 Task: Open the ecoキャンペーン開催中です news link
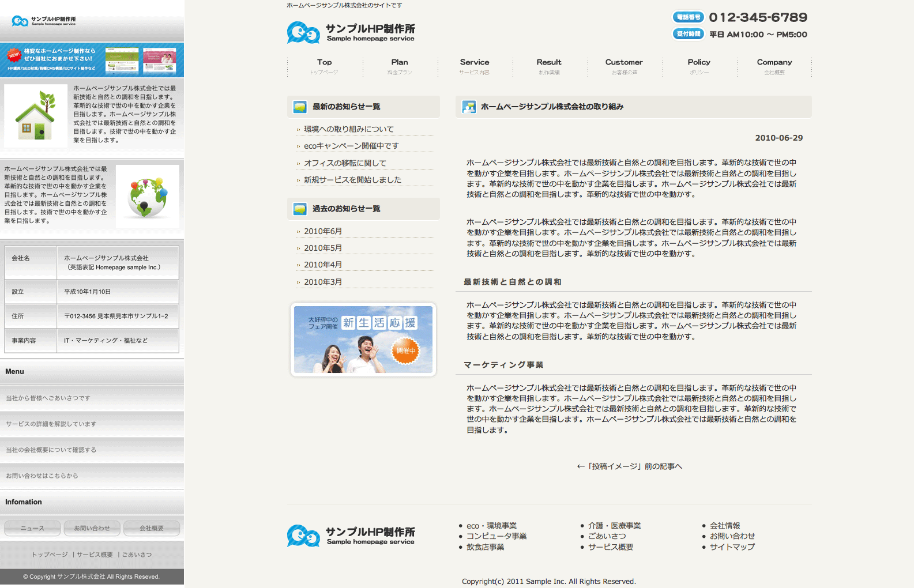[x=351, y=146]
